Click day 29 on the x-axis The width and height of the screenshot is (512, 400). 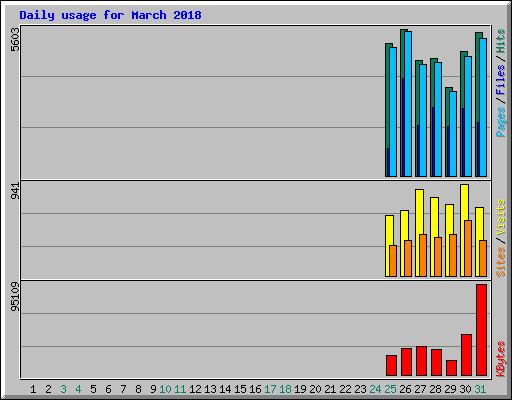click(450, 389)
